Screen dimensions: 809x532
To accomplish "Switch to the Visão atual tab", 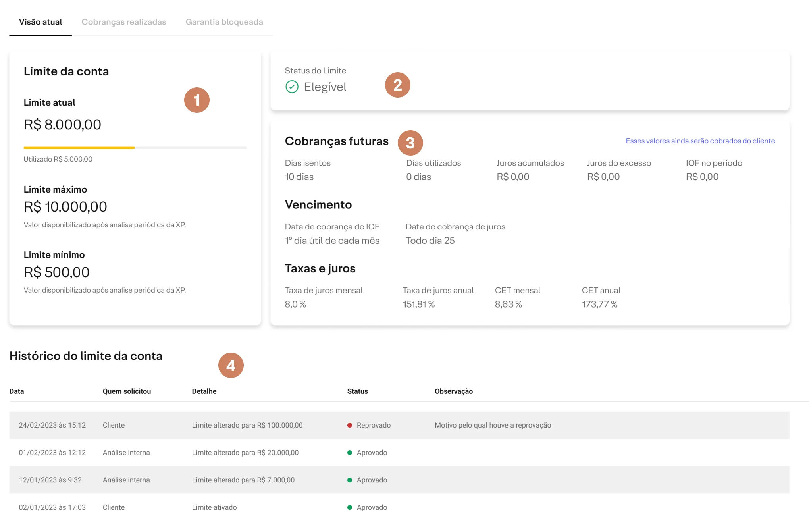I will click(40, 22).
